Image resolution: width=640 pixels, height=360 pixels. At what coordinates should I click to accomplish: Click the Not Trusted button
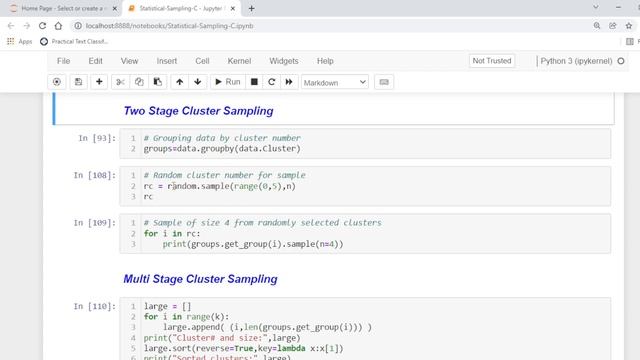pyautogui.click(x=492, y=61)
